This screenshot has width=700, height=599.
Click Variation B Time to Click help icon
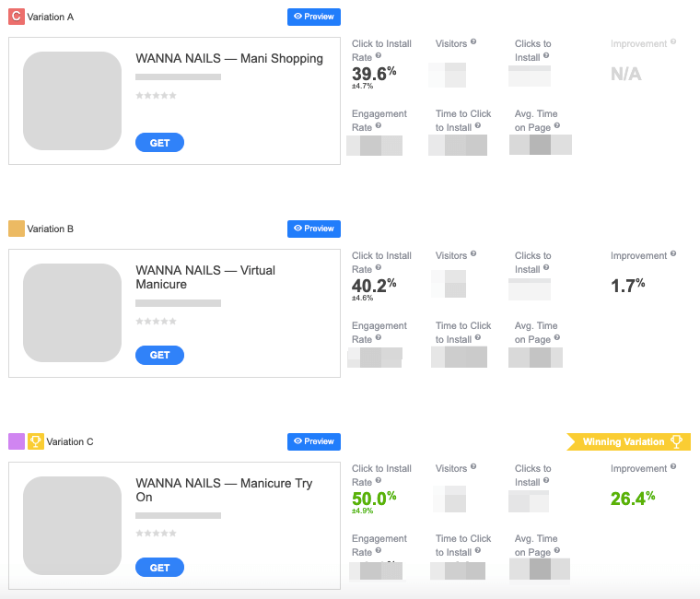click(478, 337)
